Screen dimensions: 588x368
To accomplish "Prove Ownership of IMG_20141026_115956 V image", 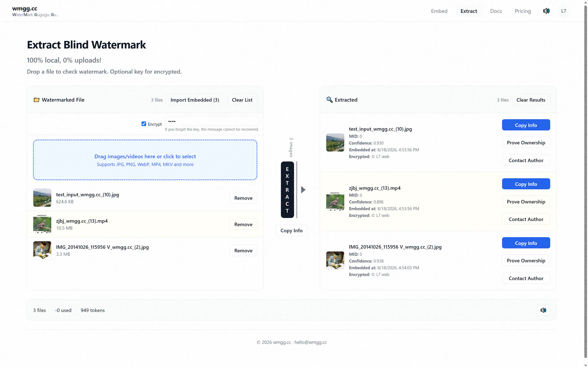I will pyautogui.click(x=526, y=260).
